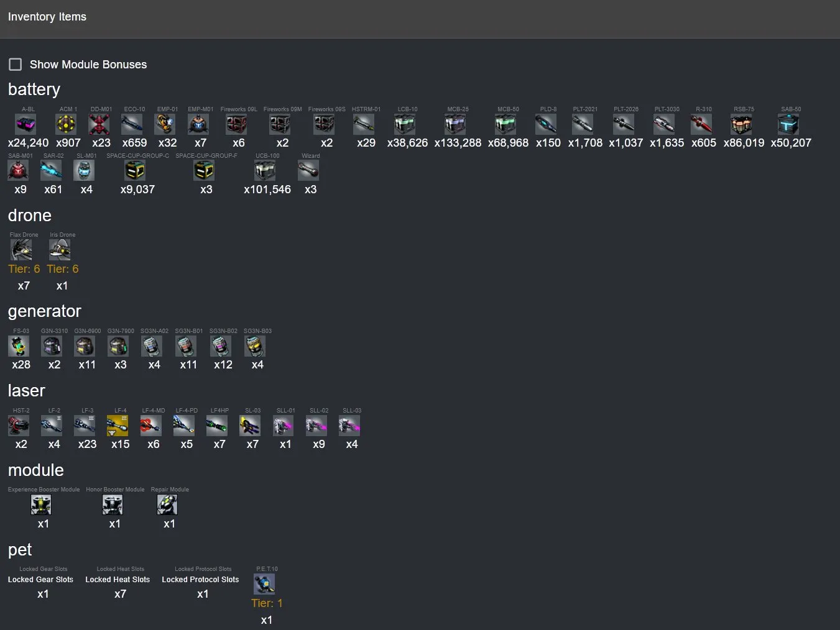Click the ACM 1 mine icon
Image resolution: width=840 pixels, height=630 pixels.
click(67, 124)
